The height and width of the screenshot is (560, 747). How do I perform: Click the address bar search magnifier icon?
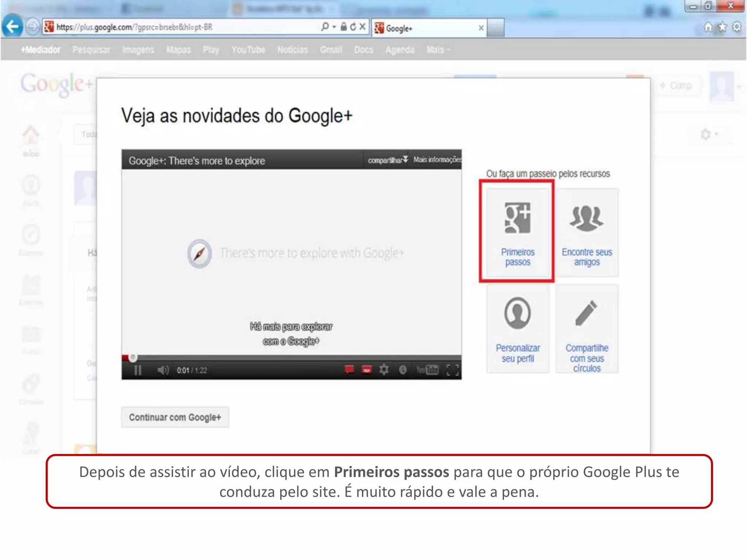[324, 27]
